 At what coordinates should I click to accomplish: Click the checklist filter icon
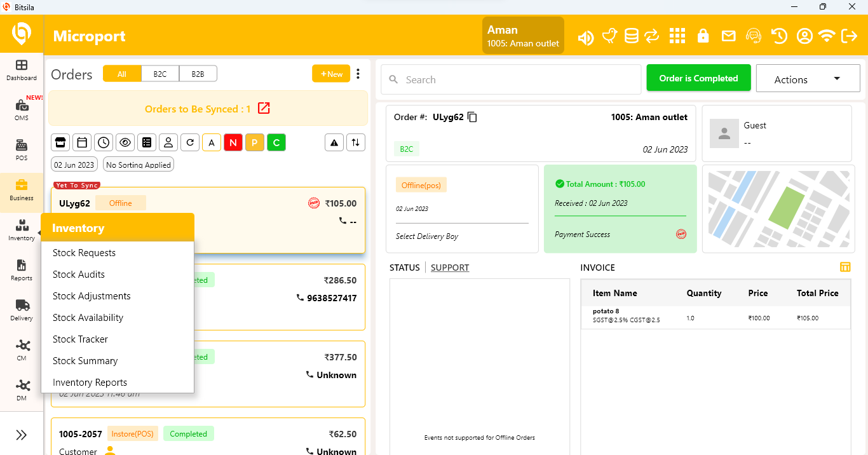147,142
